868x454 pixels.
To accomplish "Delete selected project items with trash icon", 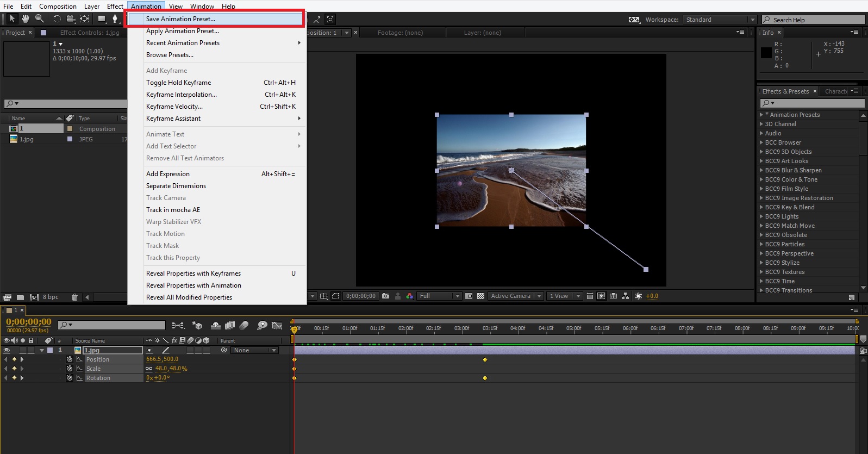I will point(74,297).
